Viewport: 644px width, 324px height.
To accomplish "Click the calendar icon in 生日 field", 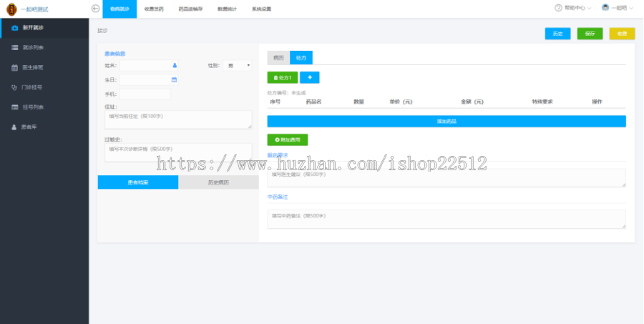I will pos(174,79).
